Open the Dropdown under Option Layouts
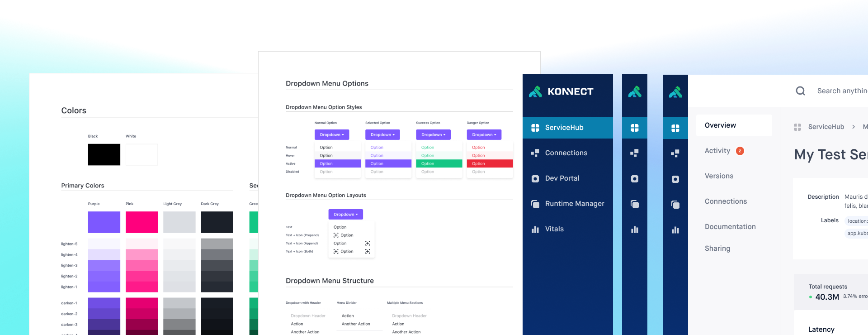 pos(345,214)
